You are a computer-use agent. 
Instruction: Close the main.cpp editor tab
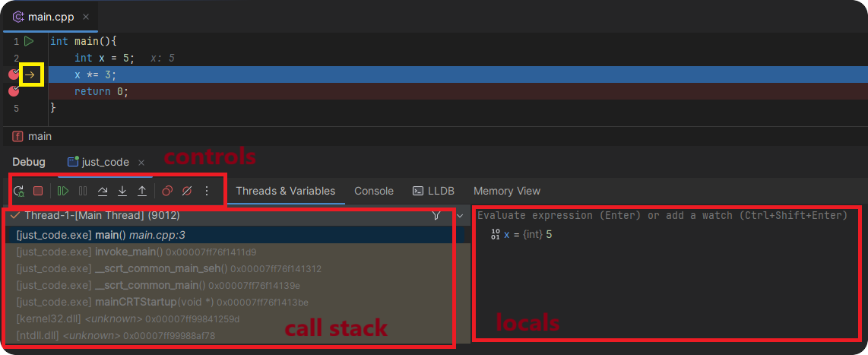pos(86,17)
